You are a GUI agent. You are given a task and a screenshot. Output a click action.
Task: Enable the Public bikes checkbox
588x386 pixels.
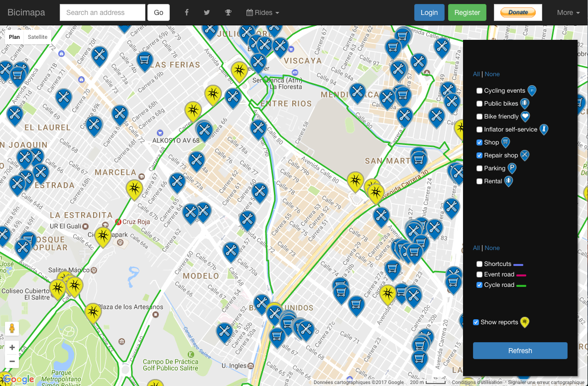click(x=479, y=104)
